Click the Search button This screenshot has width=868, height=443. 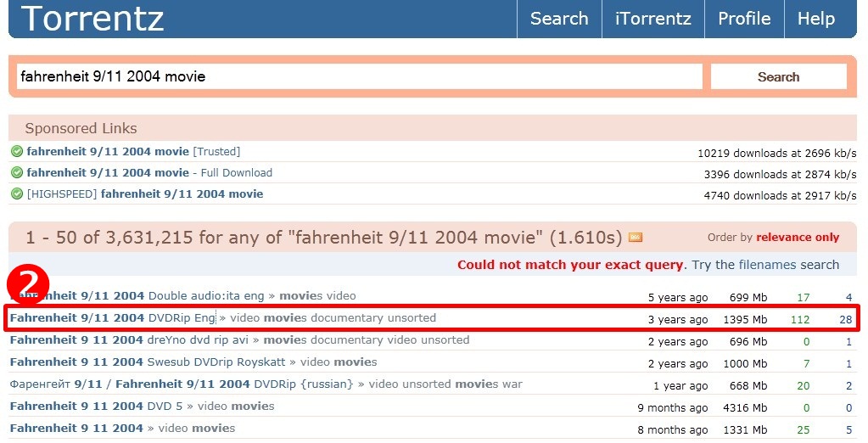coord(778,77)
